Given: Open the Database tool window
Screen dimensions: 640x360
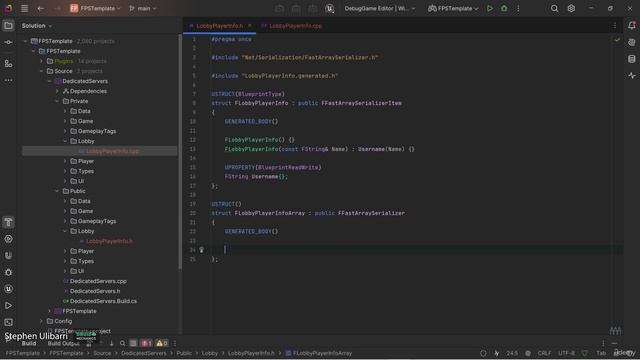Looking at the screenshot, I should coord(632,59).
